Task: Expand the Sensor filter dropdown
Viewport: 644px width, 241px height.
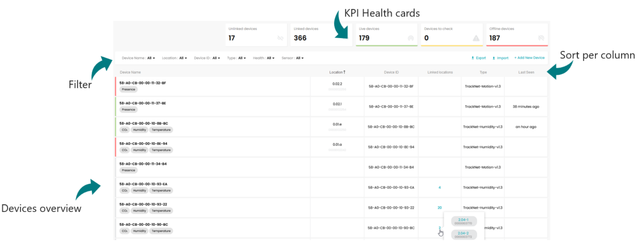Action: click(292, 58)
